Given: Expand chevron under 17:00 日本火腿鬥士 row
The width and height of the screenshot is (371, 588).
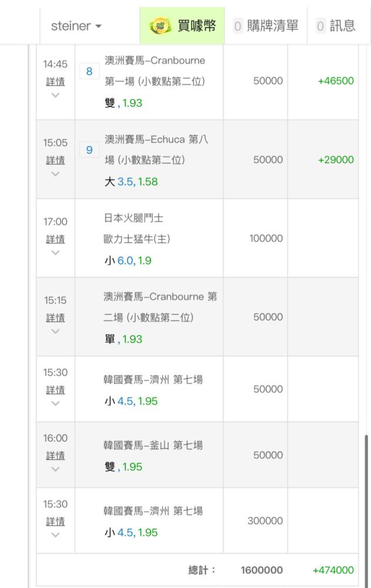Looking at the screenshot, I should tap(55, 253).
